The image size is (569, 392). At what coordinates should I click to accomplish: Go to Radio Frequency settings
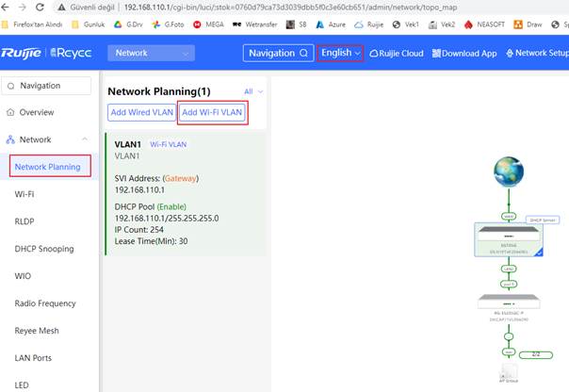pos(45,303)
